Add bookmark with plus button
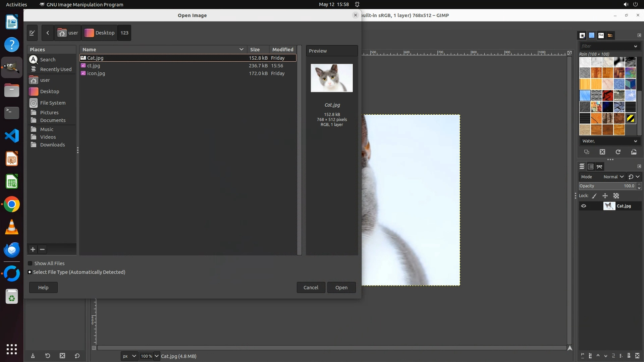 point(33,249)
